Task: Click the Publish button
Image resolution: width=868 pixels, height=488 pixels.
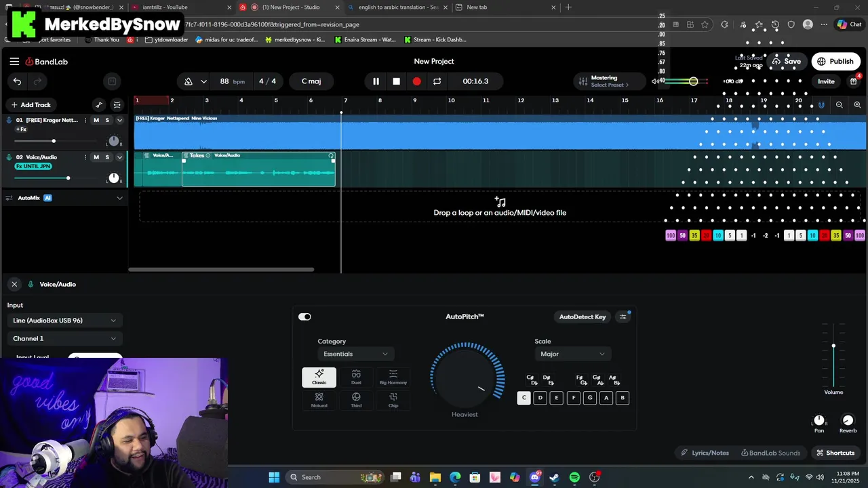Action: tap(835, 61)
